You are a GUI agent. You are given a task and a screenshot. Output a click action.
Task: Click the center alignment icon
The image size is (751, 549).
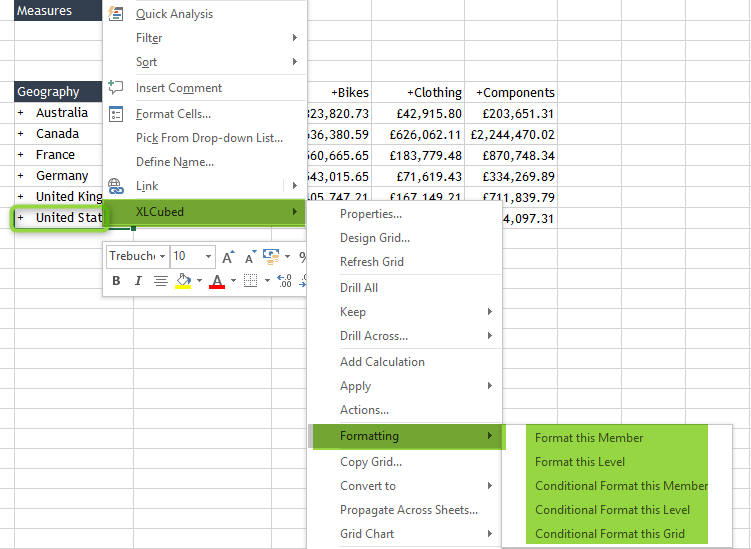click(x=160, y=281)
